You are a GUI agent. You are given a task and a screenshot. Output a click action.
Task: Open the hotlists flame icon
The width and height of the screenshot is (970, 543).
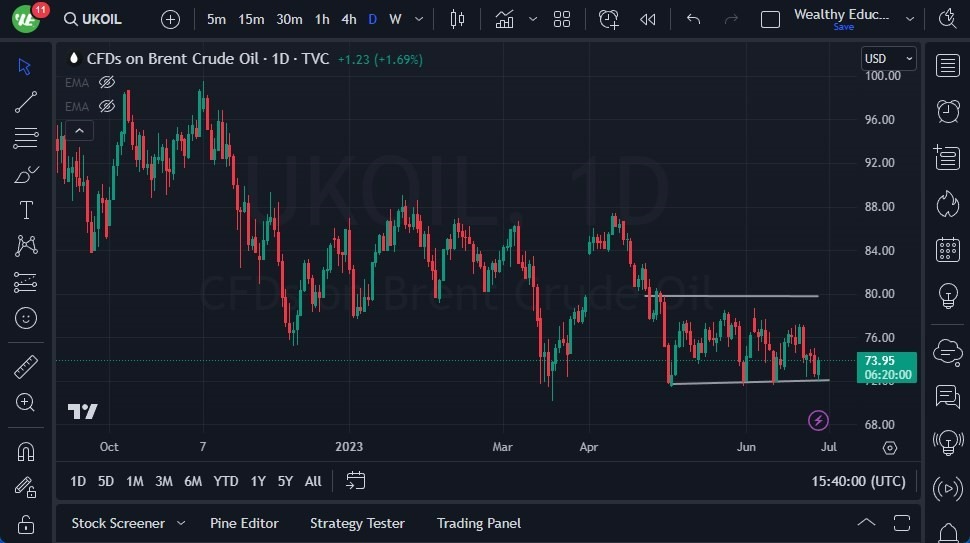[948, 204]
